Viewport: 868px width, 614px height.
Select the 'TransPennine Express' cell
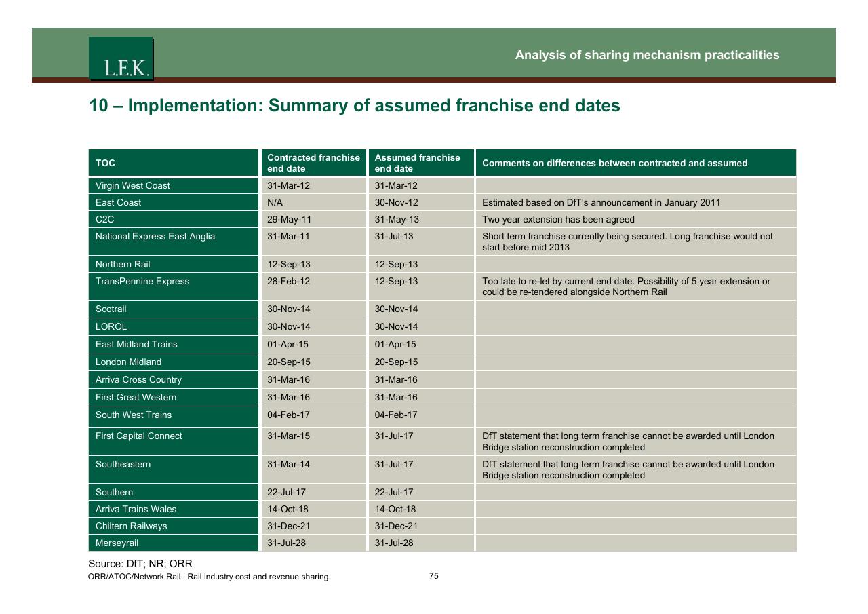[x=174, y=286]
